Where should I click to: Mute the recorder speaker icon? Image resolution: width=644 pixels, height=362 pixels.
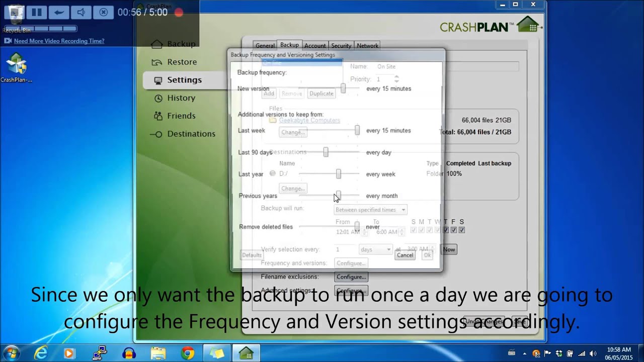(81, 12)
